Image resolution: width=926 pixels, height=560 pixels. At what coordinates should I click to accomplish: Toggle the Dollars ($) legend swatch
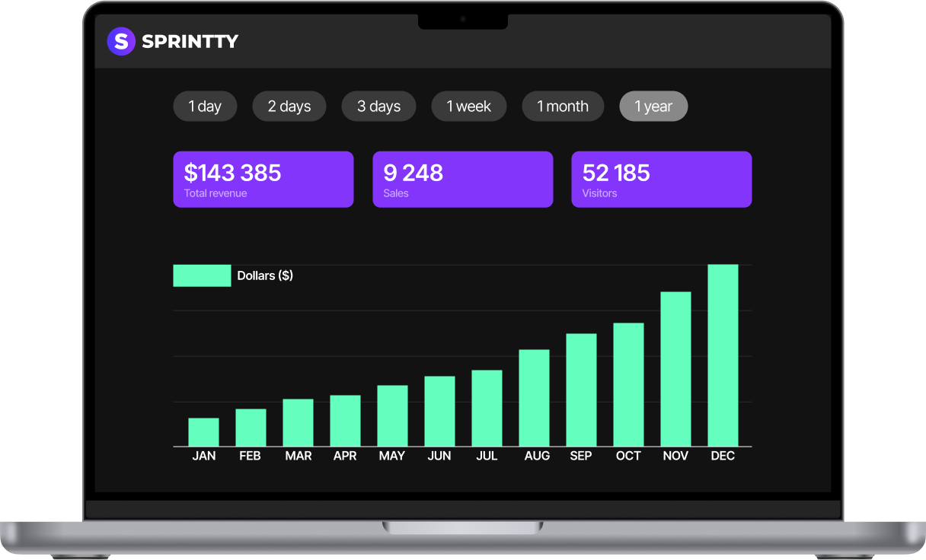(202, 275)
